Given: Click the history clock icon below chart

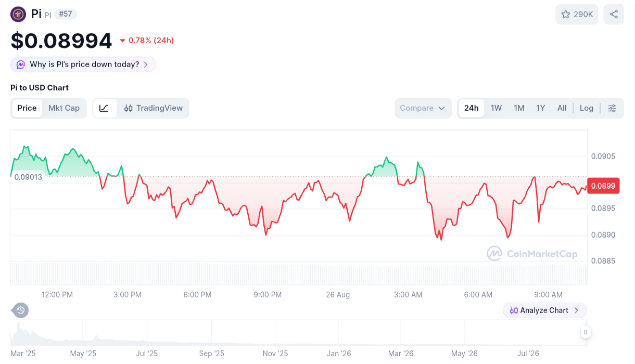Looking at the screenshot, I should [20, 310].
